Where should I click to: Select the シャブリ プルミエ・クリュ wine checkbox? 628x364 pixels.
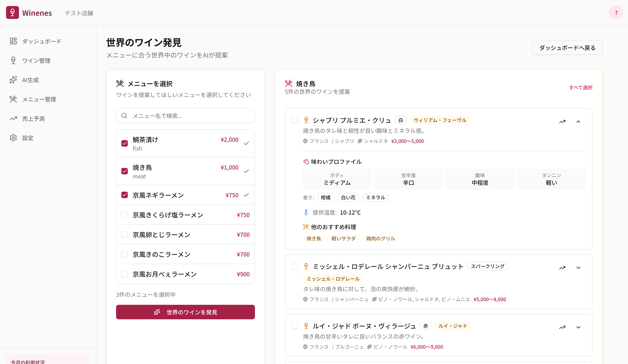tap(295, 120)
